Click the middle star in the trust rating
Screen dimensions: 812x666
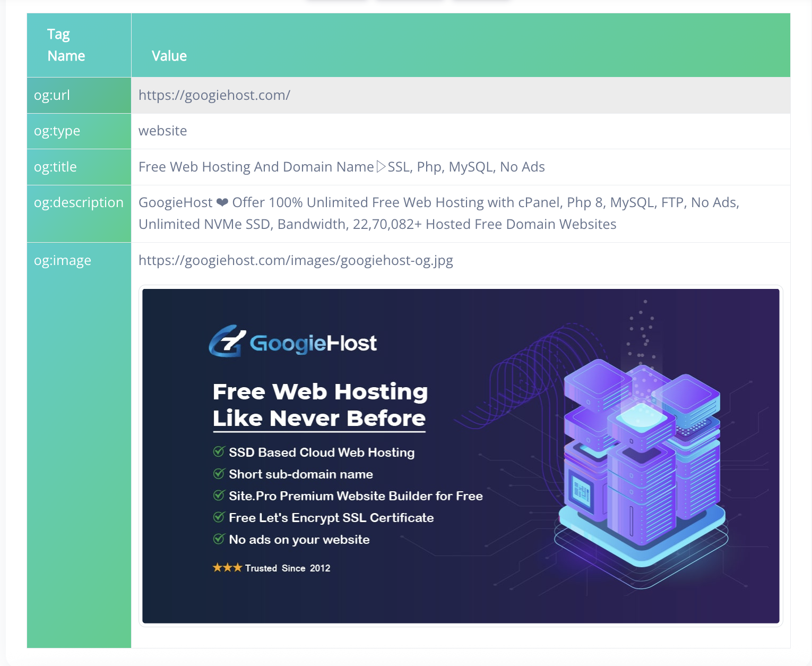tap(227, 567)
